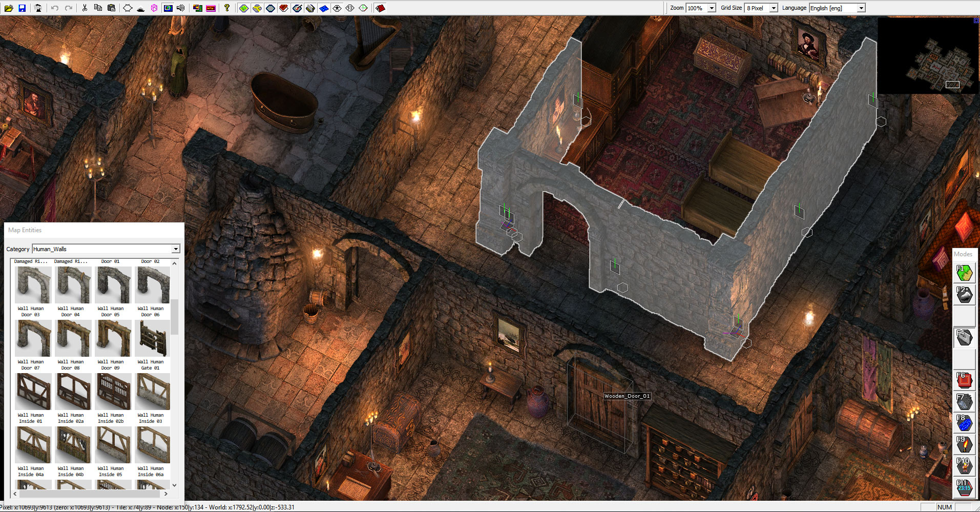Select the Wall Human Gate 01 thumbnail
The image size is (980, 512).
(152, 339)
